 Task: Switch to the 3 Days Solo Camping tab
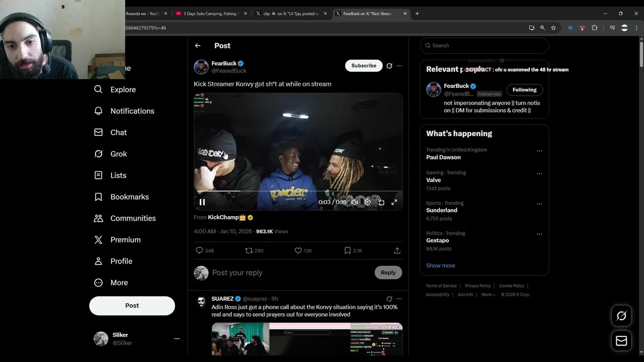211,14
